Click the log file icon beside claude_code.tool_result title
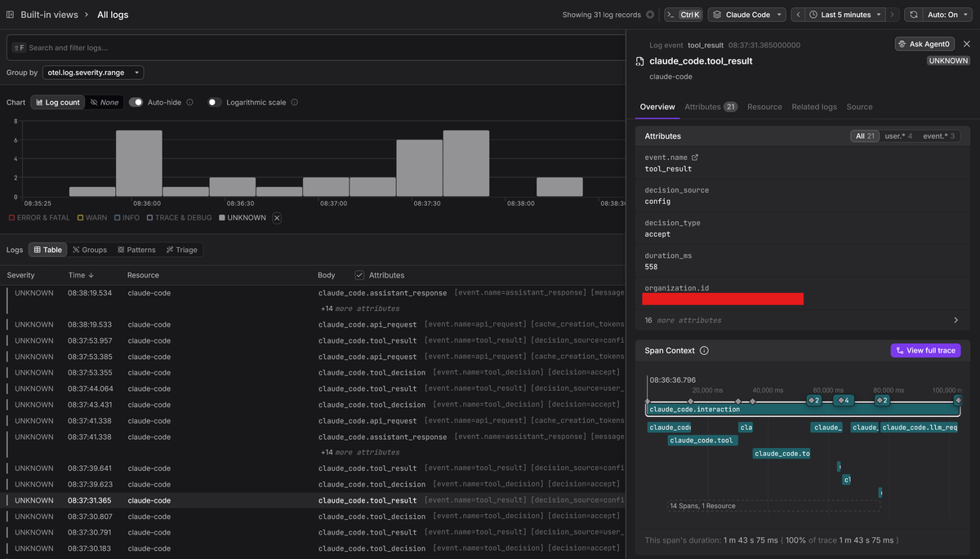This screenshot has height=559, width=980. click(x=641, y=61)
